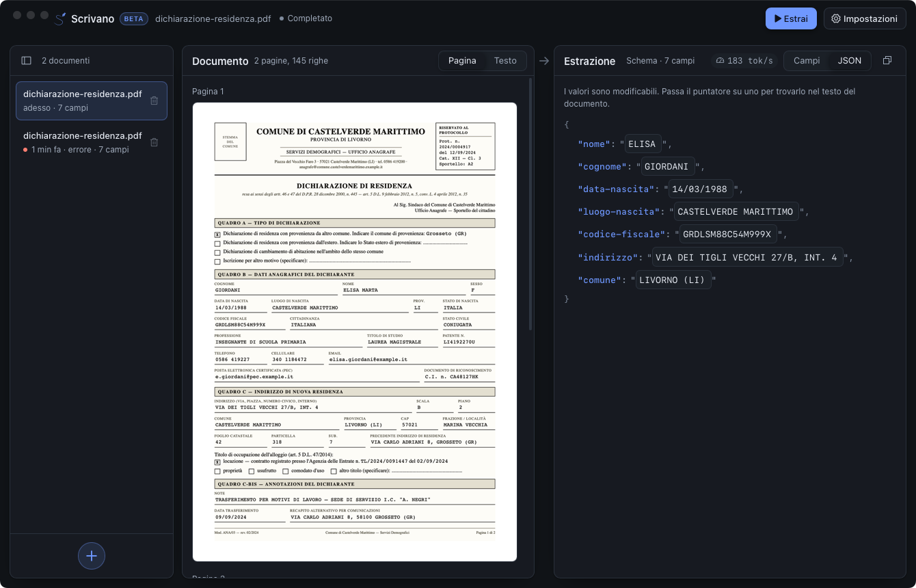The height and width of the screenshot is (588, 916).
Task: Open Impostazioni settings
Action: tap(865, 18)
